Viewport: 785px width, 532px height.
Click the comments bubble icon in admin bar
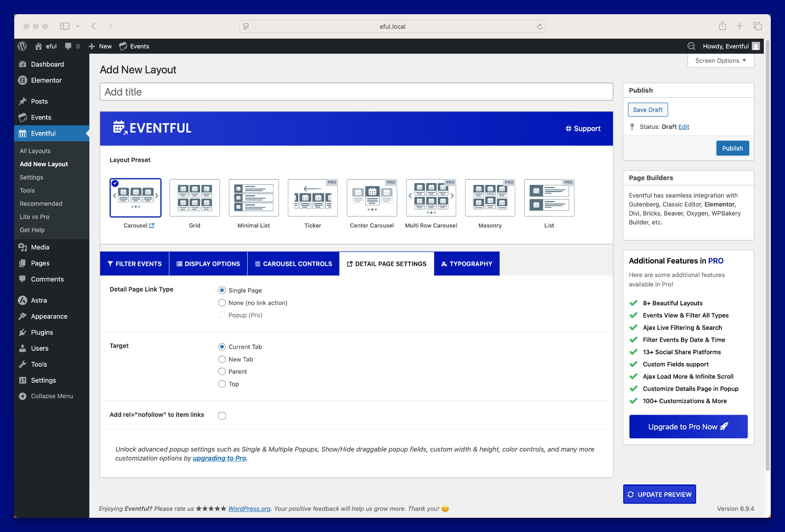pos(68,46)
